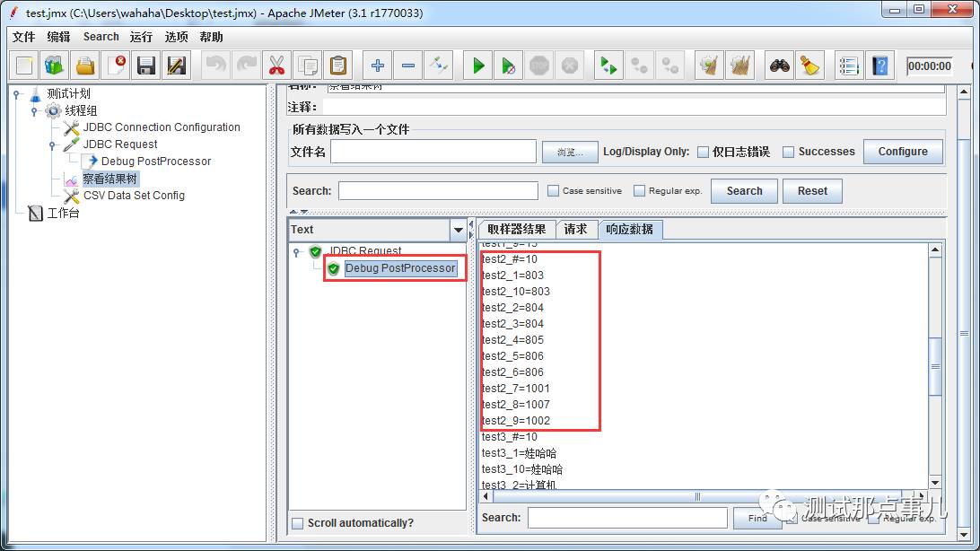
Task: Click the Search button beside Reset
Action: tap(744, 190)
